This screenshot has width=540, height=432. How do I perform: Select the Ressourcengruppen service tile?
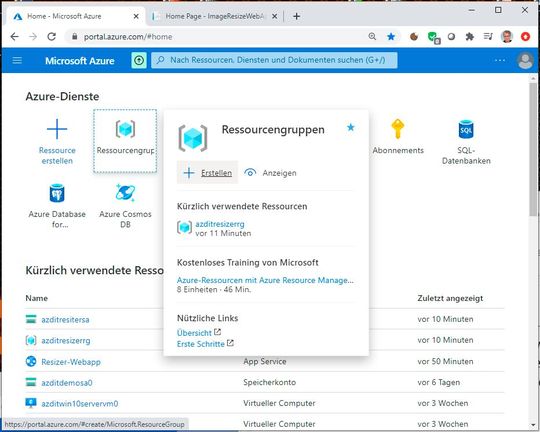pyautogui.click(x=125, y=141)
